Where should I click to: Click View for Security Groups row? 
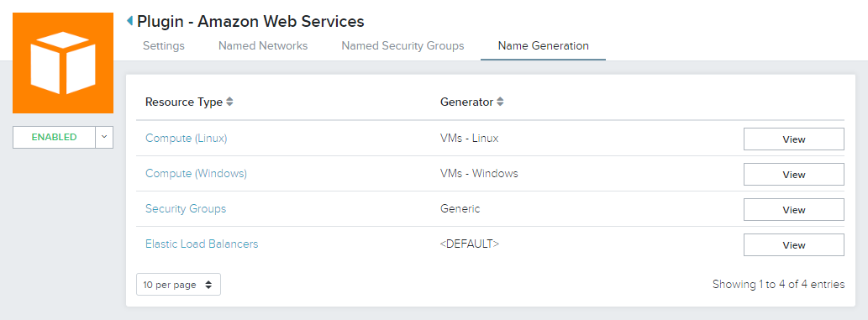[794, 210]
